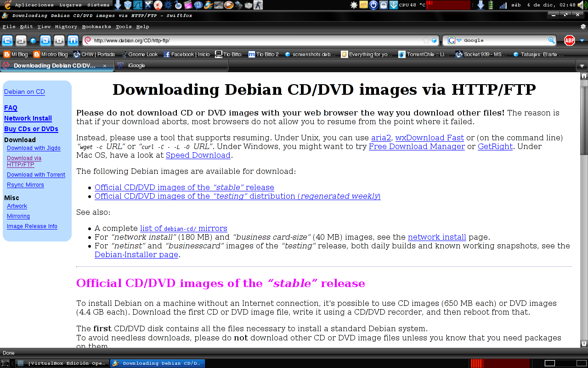Reload the current Debian page

(x=46, y=40)
